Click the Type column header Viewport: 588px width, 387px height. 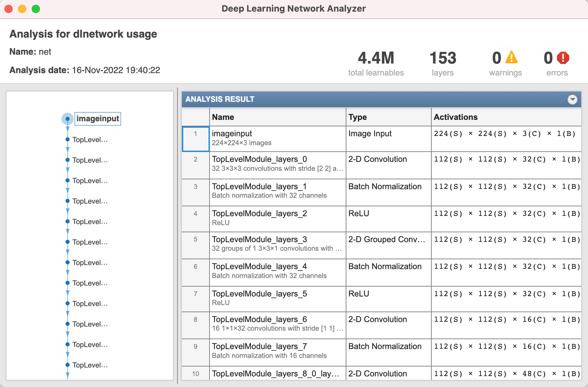tap(388, 117)
